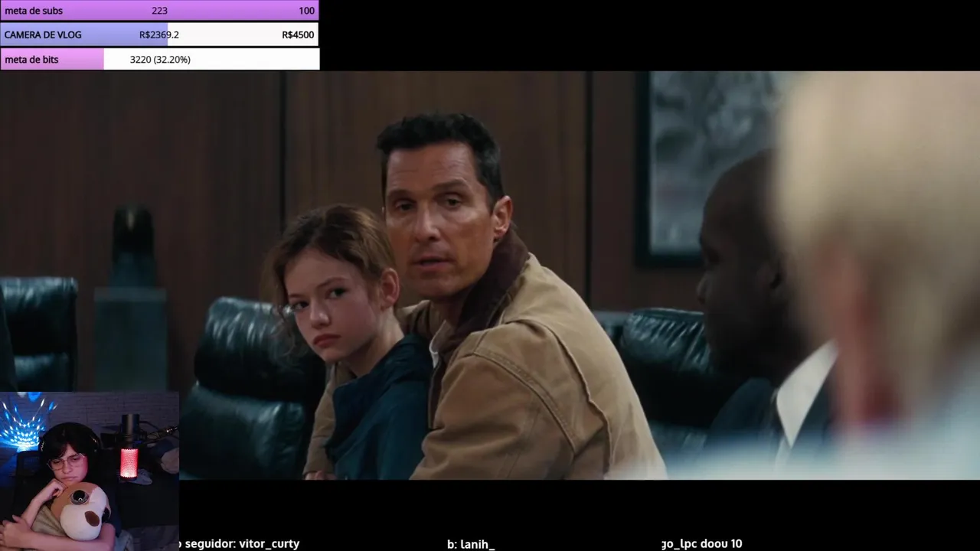Click the subs goal target '100'
The width and height of the screenshot is (980, 551).
[x=306, y=11]
